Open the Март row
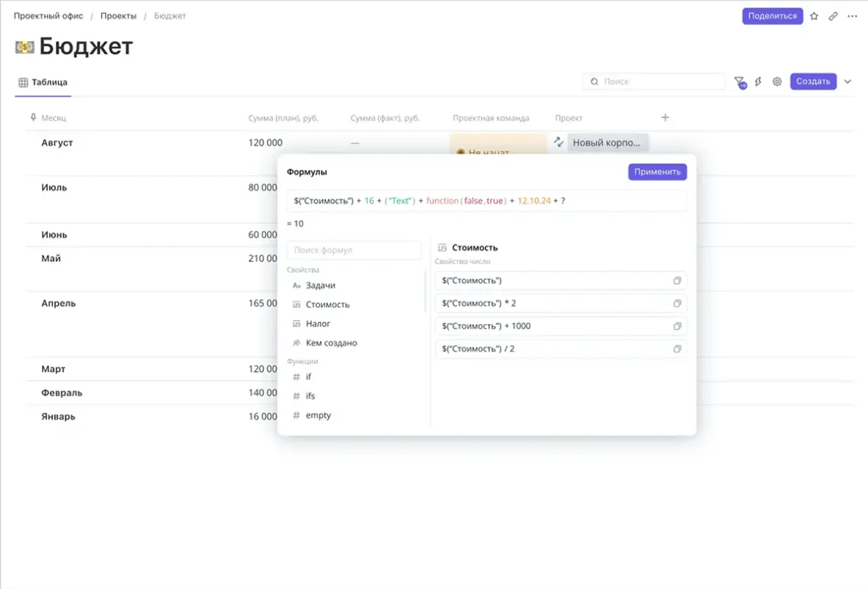868x589 pixels. point(53,369)
